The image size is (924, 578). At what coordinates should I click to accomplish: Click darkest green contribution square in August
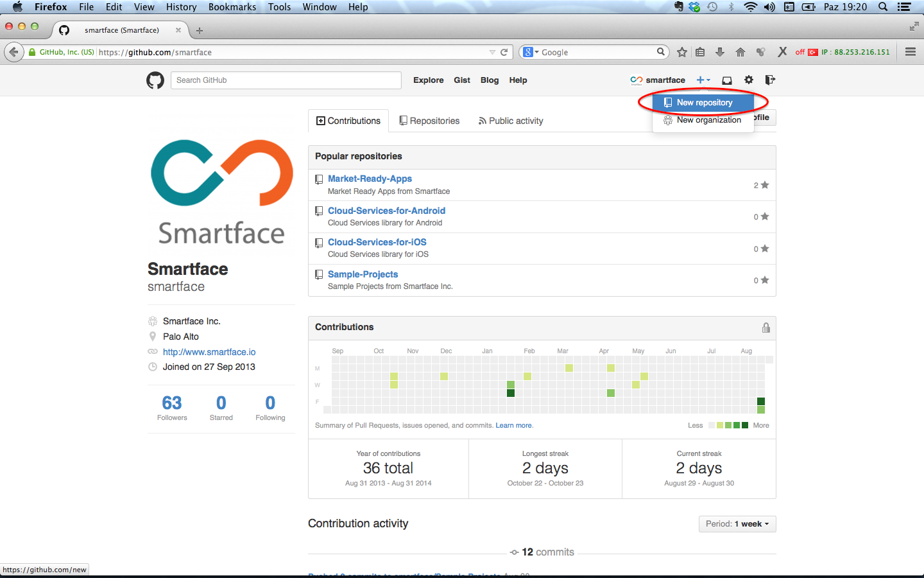click(x=761, y=401)
